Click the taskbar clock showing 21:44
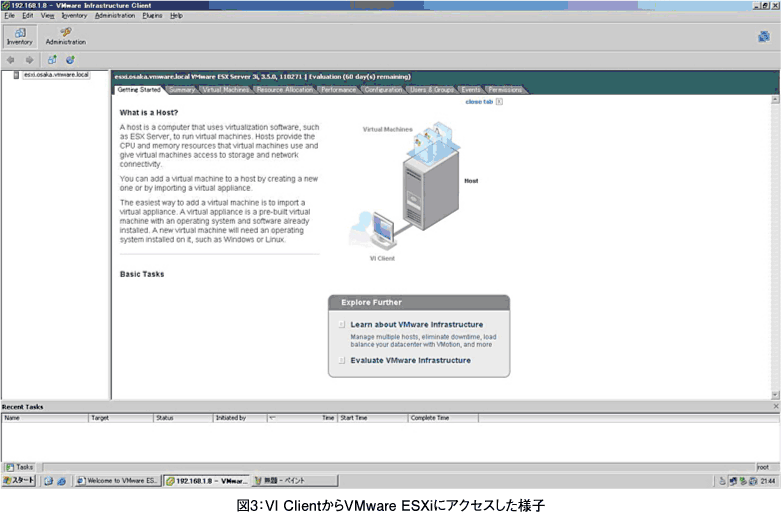 pyautogui.click(x=768, y=481)
